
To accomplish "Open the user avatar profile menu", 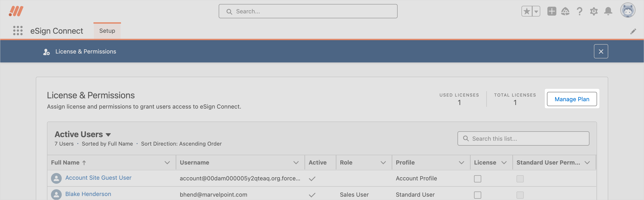I will [x=627, y=10].
